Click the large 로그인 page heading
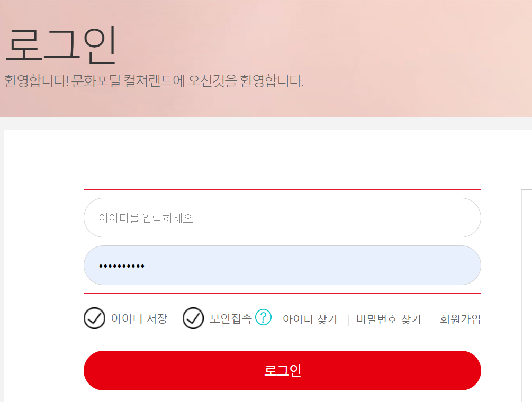 point(61,46)
